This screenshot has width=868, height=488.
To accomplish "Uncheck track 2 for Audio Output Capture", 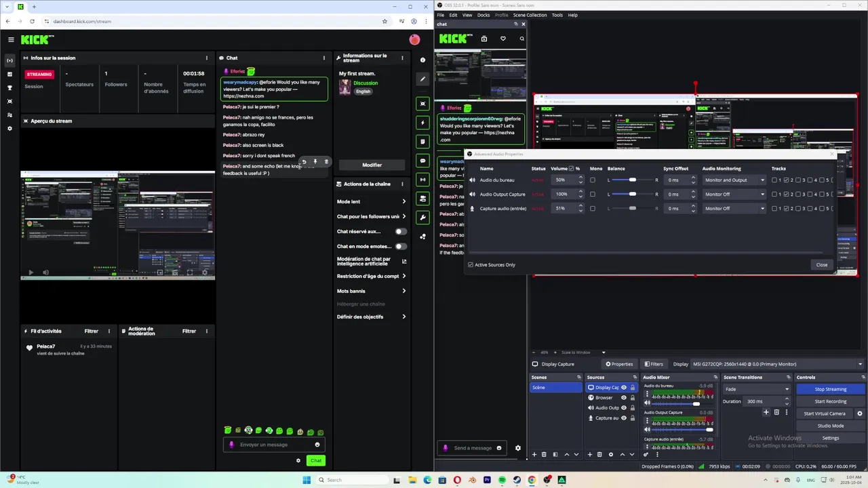I will [x=786, y=195].
